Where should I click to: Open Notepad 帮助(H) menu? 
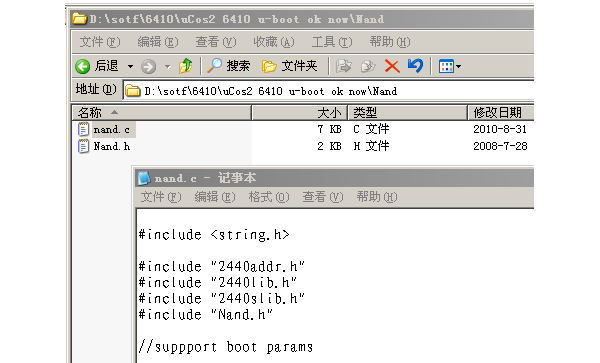(x=377, y=197)
